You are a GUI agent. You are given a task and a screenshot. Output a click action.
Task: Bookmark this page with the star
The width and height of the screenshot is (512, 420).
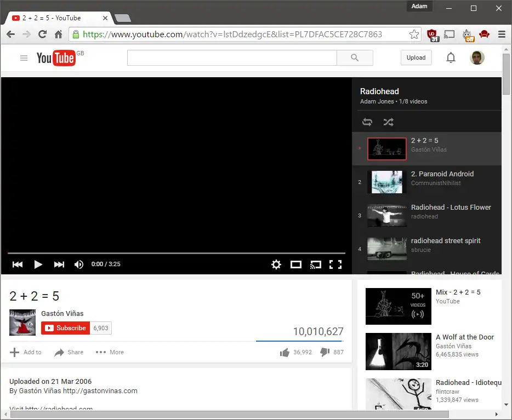tap(414, 34)
